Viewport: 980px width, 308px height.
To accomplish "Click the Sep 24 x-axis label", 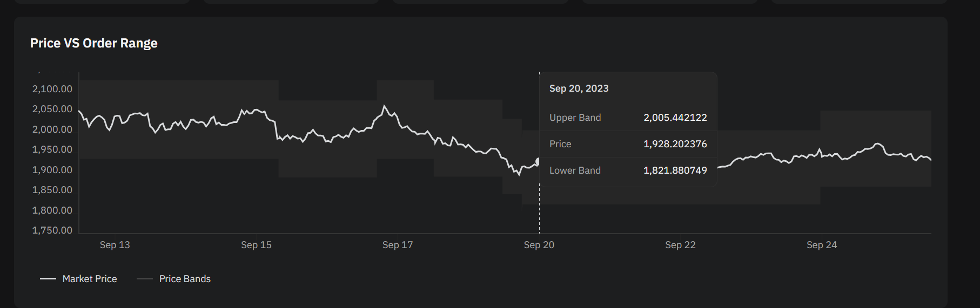I will pos(822,245).
